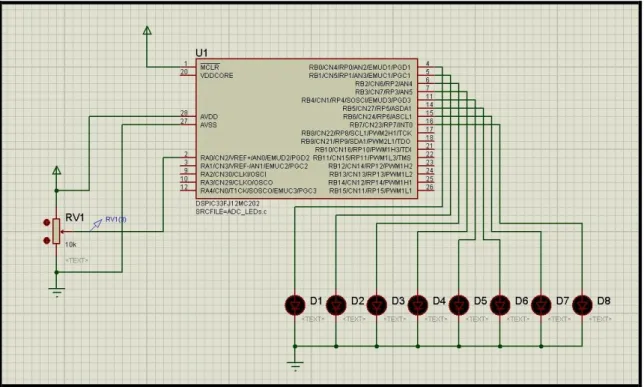Click pin number 26 beside RB15

point(430,187)
